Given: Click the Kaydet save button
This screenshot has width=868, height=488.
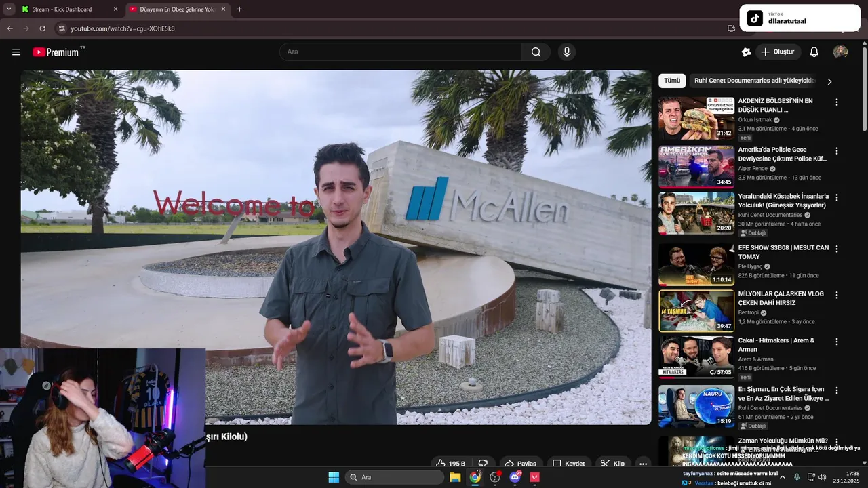Looking at the screenshot, I should 568,464.
